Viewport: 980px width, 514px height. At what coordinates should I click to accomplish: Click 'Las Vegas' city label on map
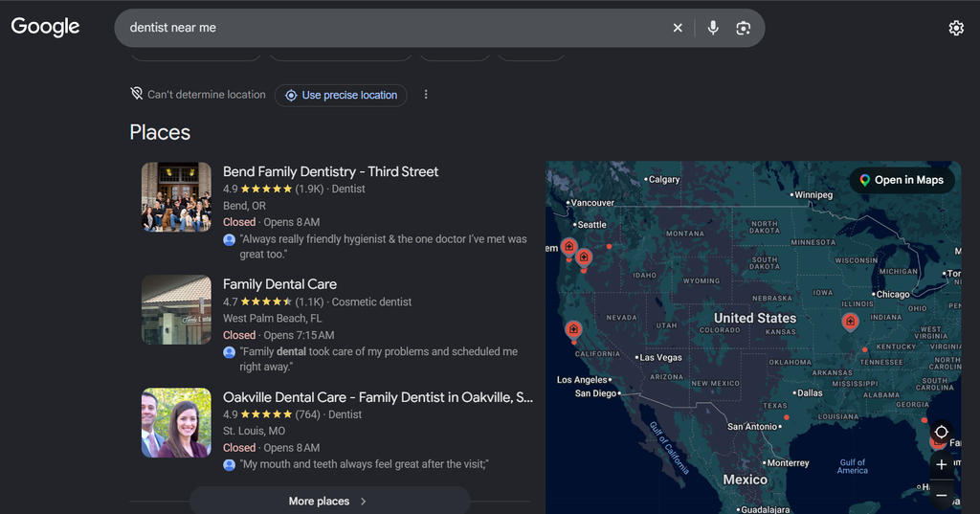pos(660,358)
